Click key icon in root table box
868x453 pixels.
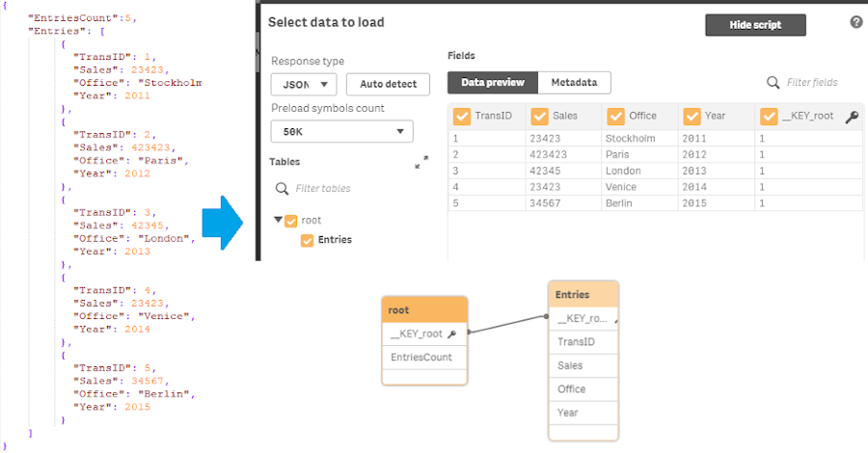451,334
